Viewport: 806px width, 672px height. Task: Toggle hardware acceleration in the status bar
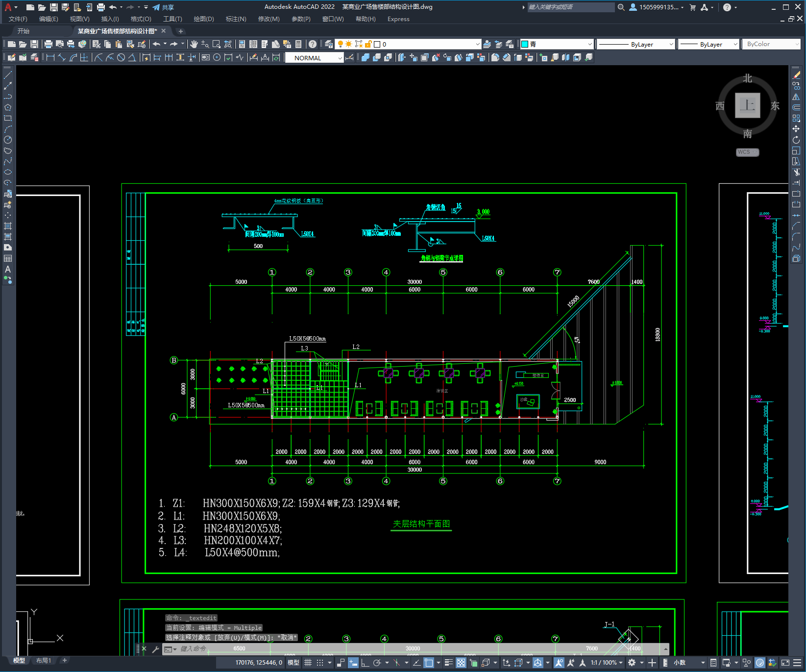[760, 663]
